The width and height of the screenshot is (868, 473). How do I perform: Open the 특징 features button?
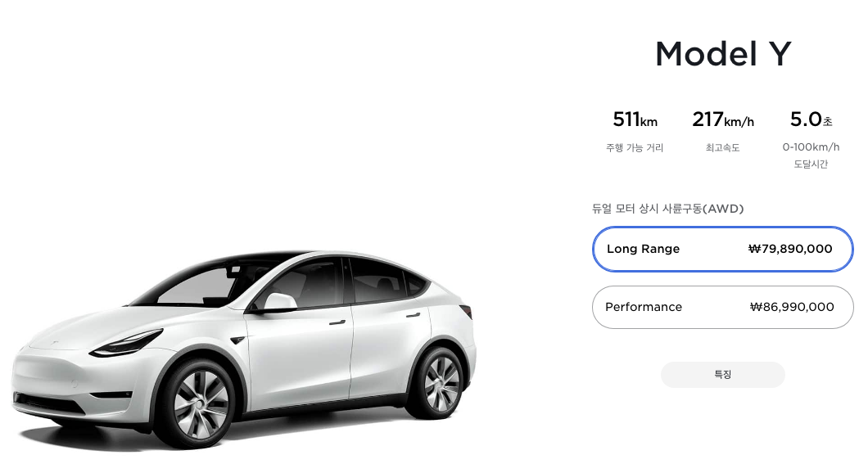click(x=722, y=375)
